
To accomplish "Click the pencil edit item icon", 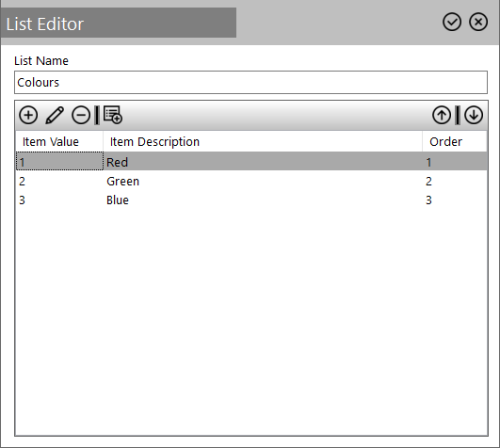I will pos(55,115).
